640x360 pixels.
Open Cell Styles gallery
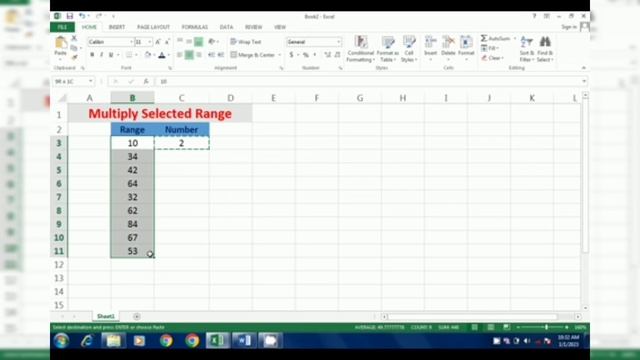(409, 49)
